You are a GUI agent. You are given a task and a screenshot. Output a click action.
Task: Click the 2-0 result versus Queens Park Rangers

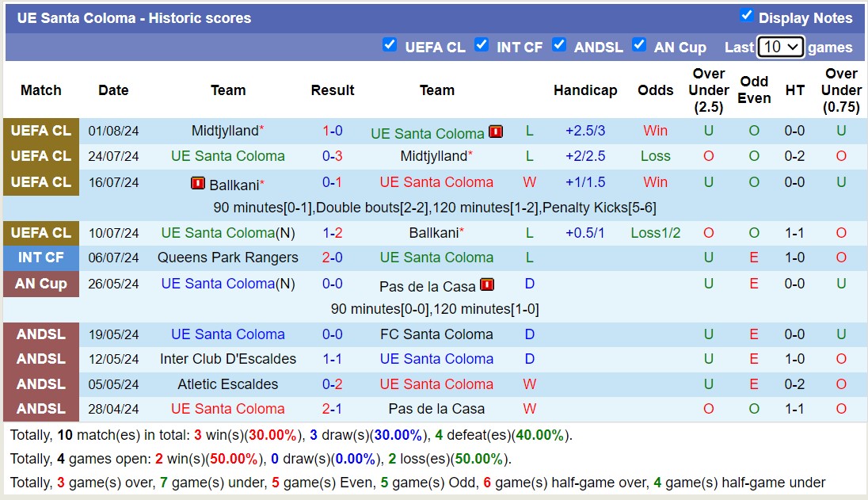click(x=332, y=258)
